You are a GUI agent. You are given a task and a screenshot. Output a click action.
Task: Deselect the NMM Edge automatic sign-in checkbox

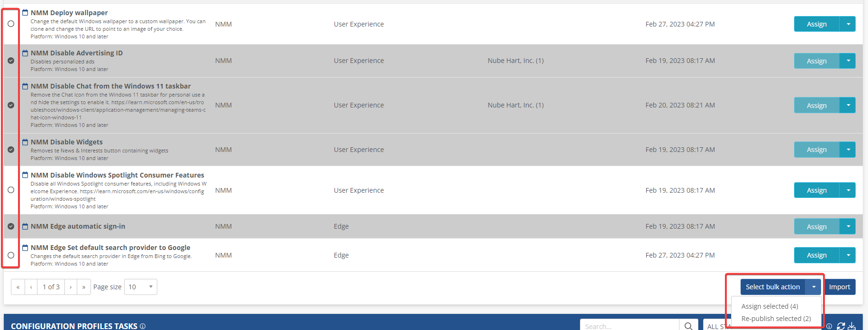[11, 226]
